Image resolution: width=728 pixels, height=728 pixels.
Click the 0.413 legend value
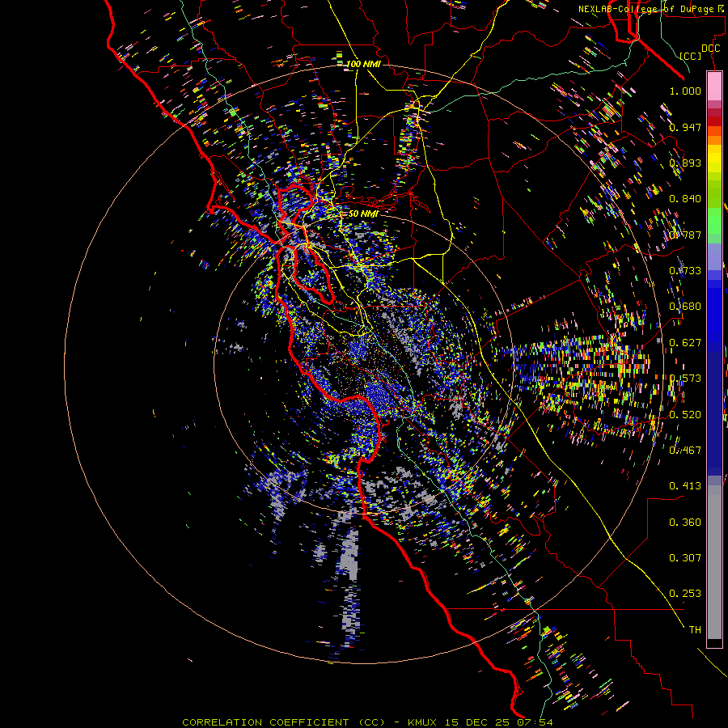point(685,486)
